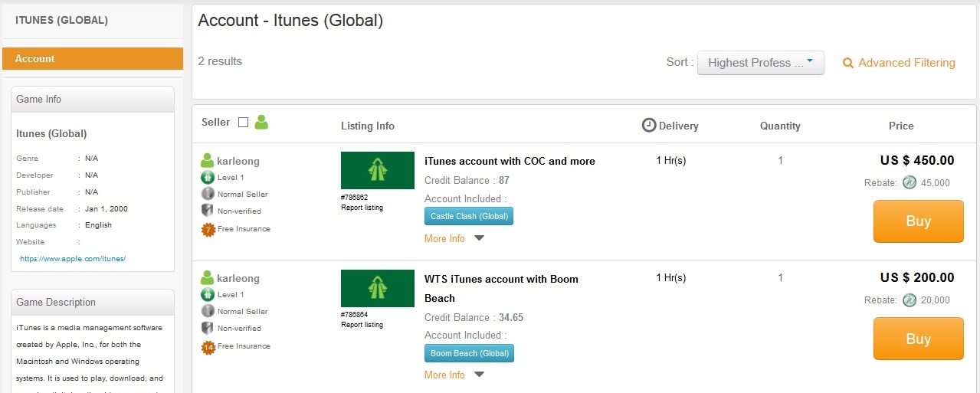Click the Listing Info column header
This screenshot has height=393, width=980.
[368, 126]
